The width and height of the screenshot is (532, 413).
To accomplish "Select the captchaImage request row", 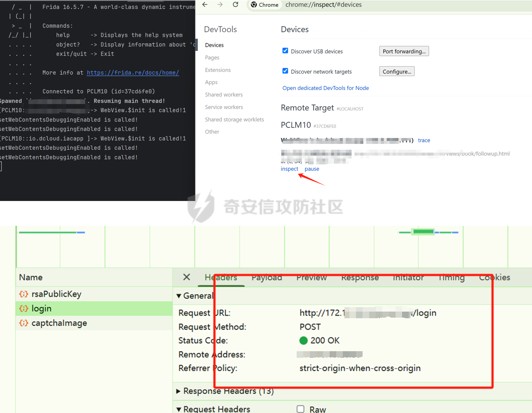I will (x=94, y=323).
